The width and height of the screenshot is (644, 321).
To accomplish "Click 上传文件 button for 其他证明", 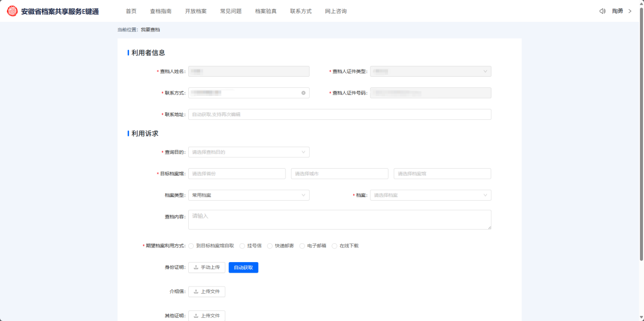I will pyautogui.click(x=207, y=315).
